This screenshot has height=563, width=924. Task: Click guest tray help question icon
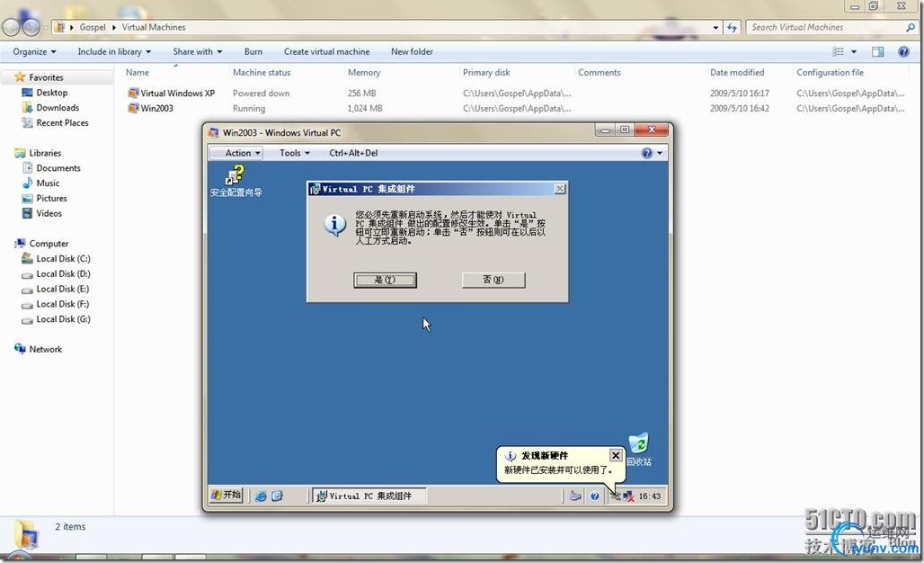595,496
